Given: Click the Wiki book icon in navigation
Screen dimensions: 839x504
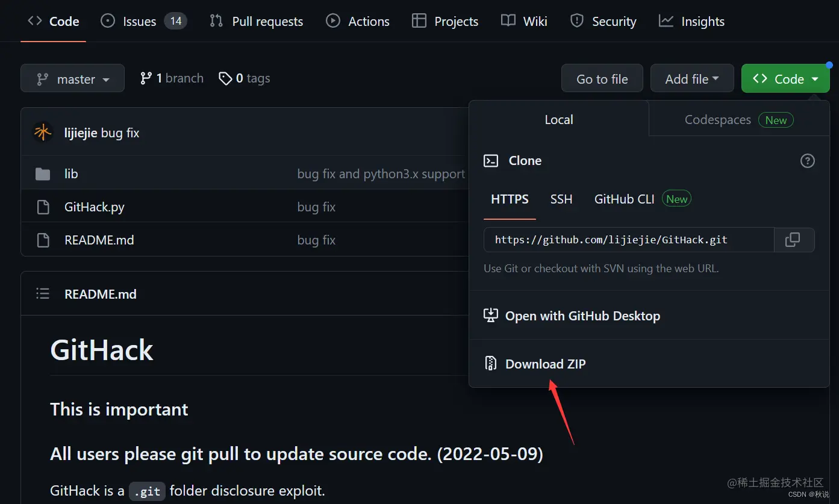Looking at the screenshot, I should pos(507,20).
